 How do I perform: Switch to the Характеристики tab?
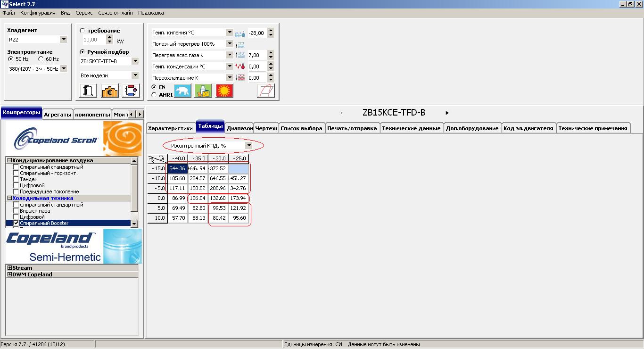point(170,128)
